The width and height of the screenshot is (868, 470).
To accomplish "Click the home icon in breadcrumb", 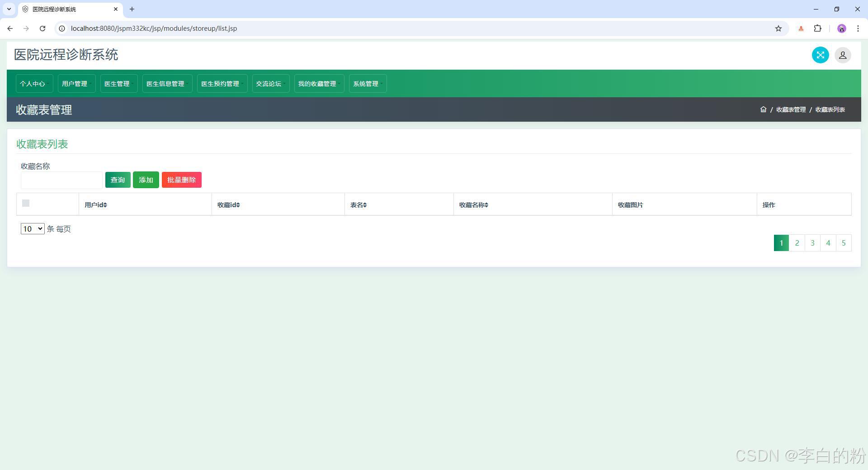I will [763, 109].
